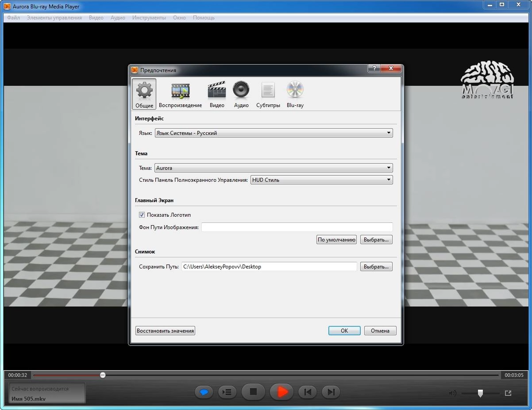Screen dimensions: 532x410
Task: Open the Окно menu
Action: pos(179,18)
